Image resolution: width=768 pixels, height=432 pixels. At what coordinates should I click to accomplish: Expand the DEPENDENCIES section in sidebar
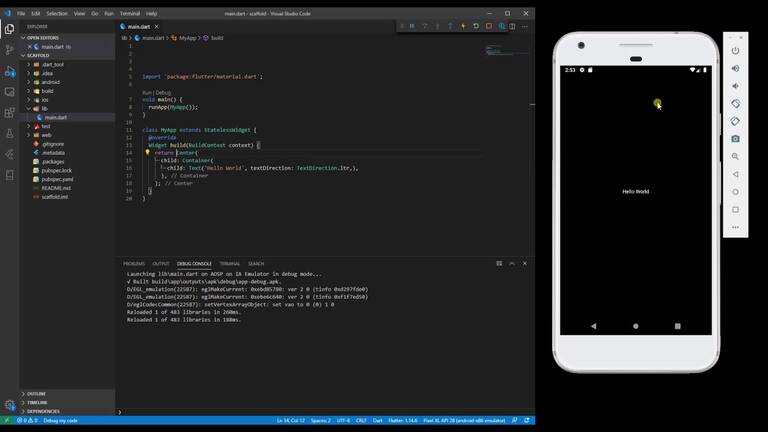(44, 411)
